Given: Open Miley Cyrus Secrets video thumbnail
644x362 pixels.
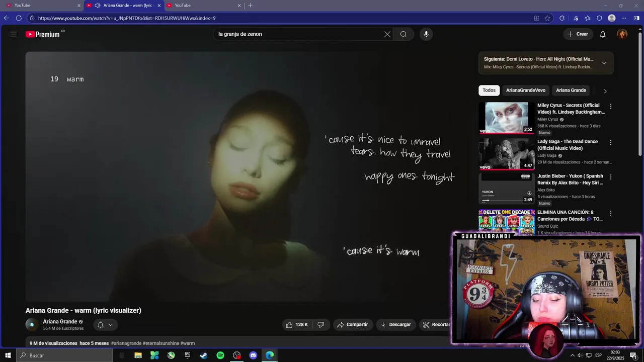Looking at the screenshot, I should click(x=506, y=118).
